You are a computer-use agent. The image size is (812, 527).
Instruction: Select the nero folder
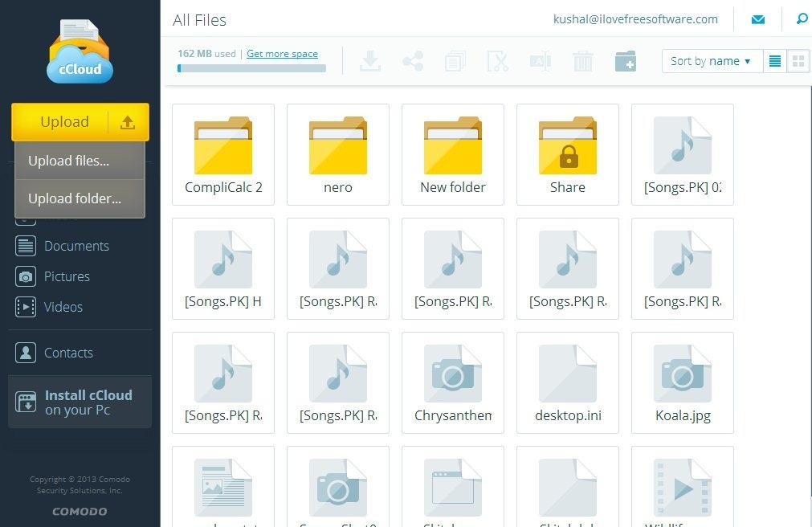338,154
